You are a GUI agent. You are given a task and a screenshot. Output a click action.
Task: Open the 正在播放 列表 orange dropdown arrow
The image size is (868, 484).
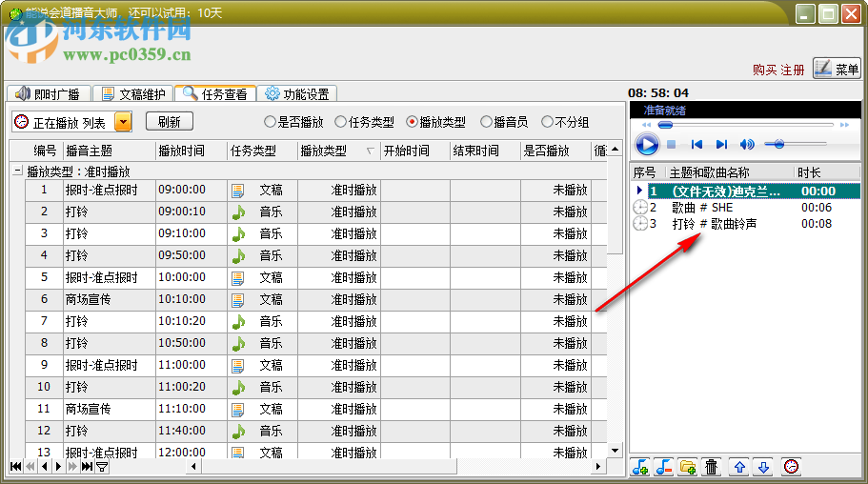click(123, 121)
